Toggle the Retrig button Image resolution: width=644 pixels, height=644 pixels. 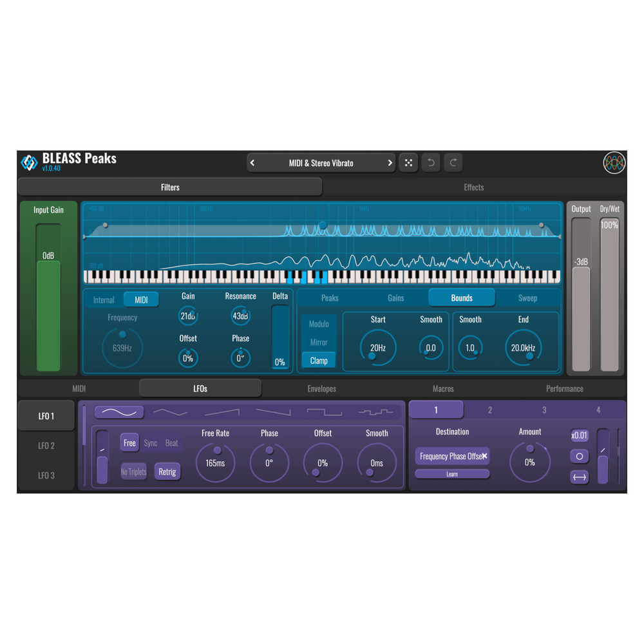167,471
